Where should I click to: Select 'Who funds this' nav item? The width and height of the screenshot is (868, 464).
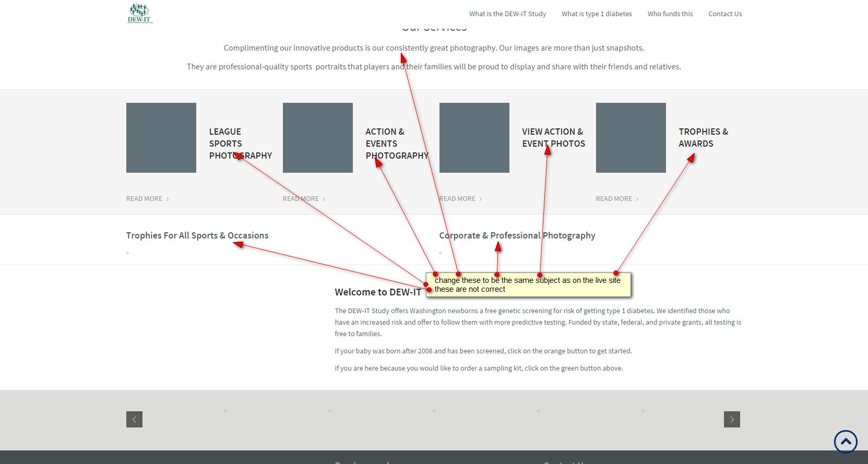[x=670, y=14]
